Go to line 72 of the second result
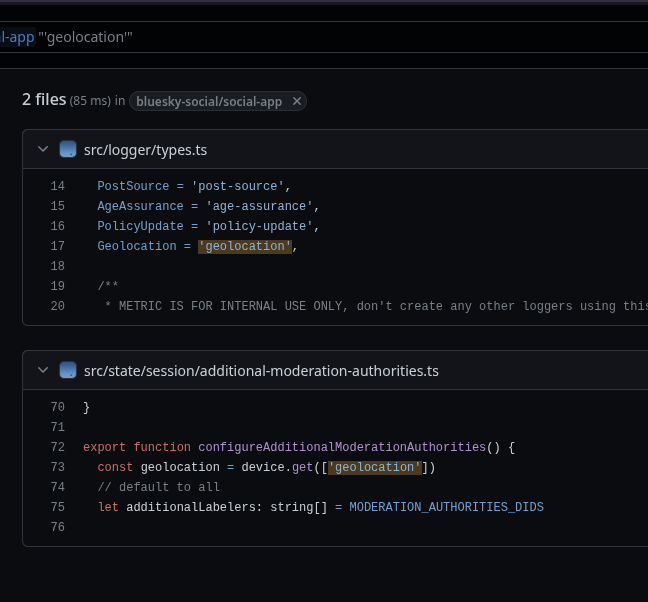648x602 pixels. pyautogui.click(x=57, y=447)
